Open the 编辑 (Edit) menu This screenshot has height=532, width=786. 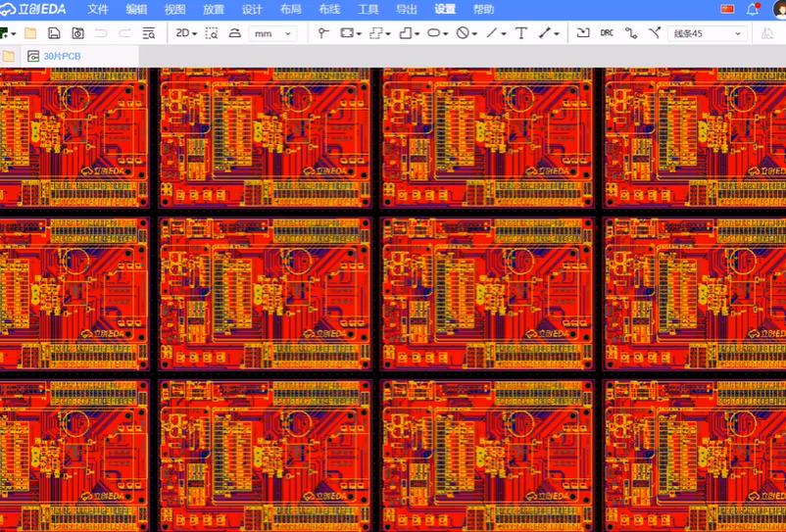[x=136, y=9]
